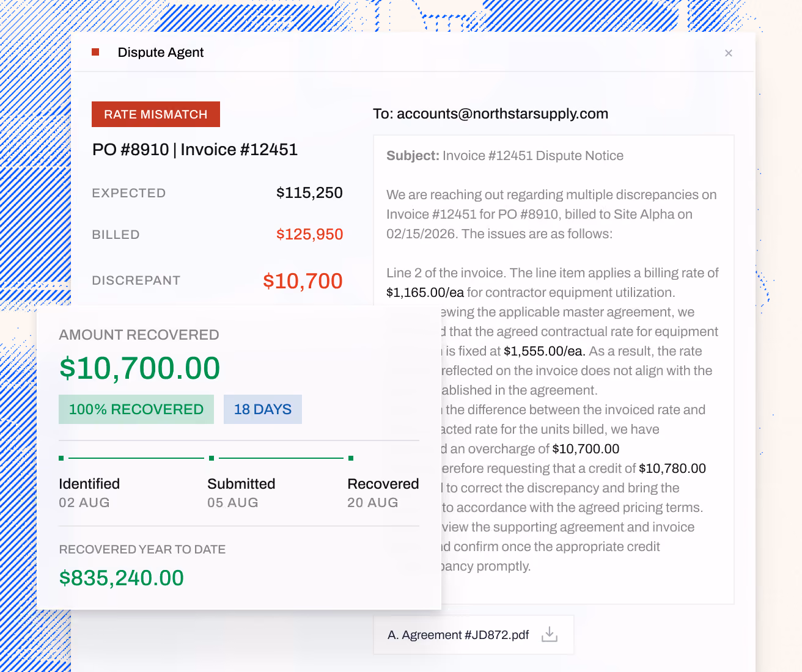Click the expected amount $115,250
This screenshot has width=802, height=672.
(x=309, y=193)
